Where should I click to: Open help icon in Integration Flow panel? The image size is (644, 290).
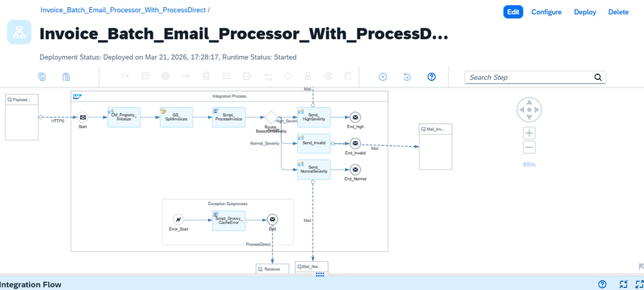coord(603,284)
